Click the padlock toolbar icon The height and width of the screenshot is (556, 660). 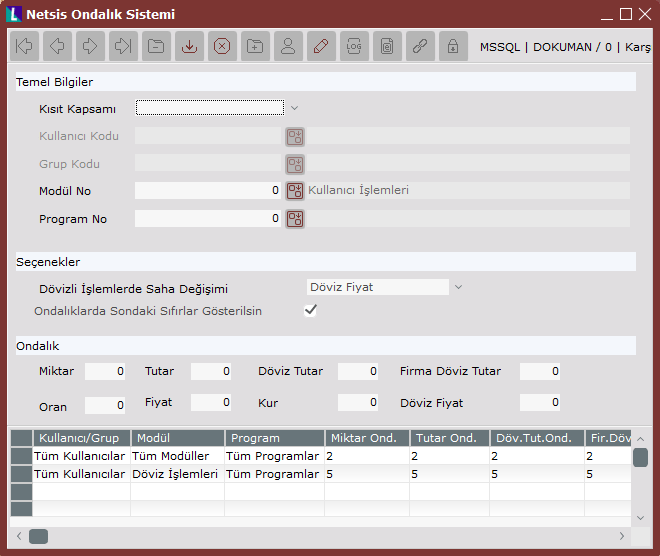tap(453, 46)
